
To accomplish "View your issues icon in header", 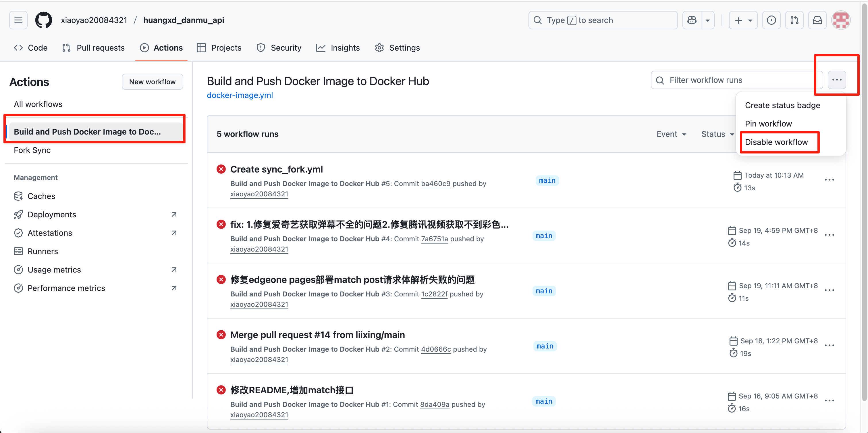I will click(771, 20).
